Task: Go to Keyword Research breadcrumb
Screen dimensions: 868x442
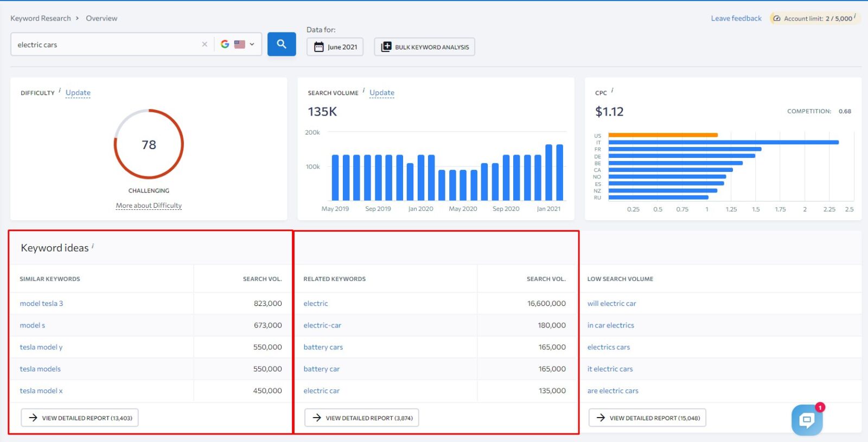Action: (41, 18)
